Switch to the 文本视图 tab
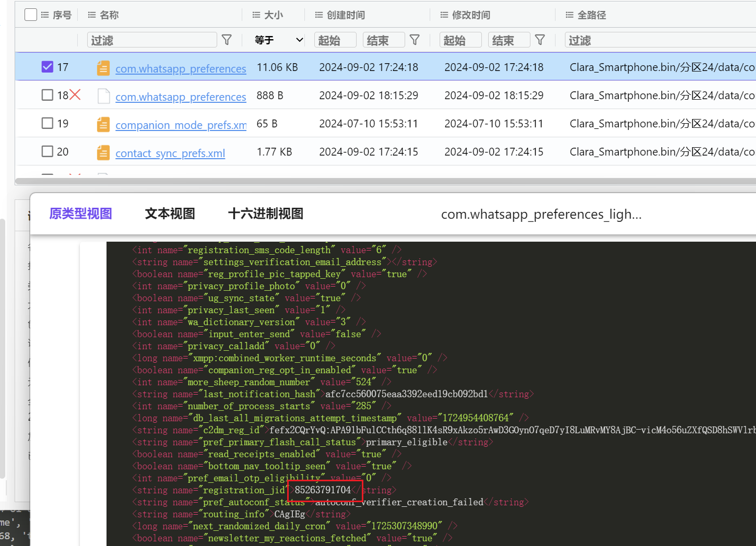 [170, 213]
